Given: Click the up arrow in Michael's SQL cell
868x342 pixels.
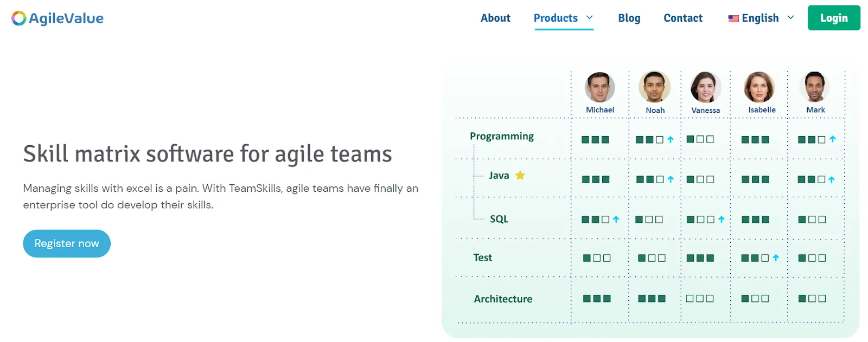Looking at the screenshot, I should (x=616, y=220).
